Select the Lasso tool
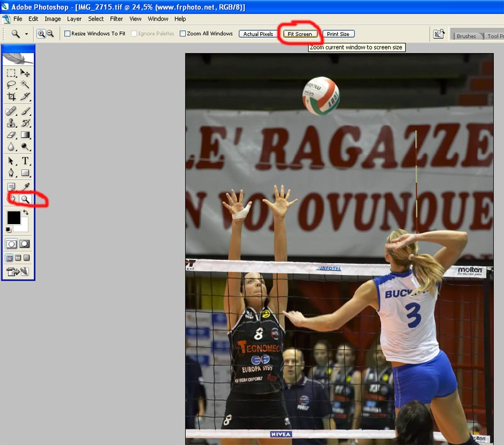This screenshot has height=445, width=504. pos(11,84)
